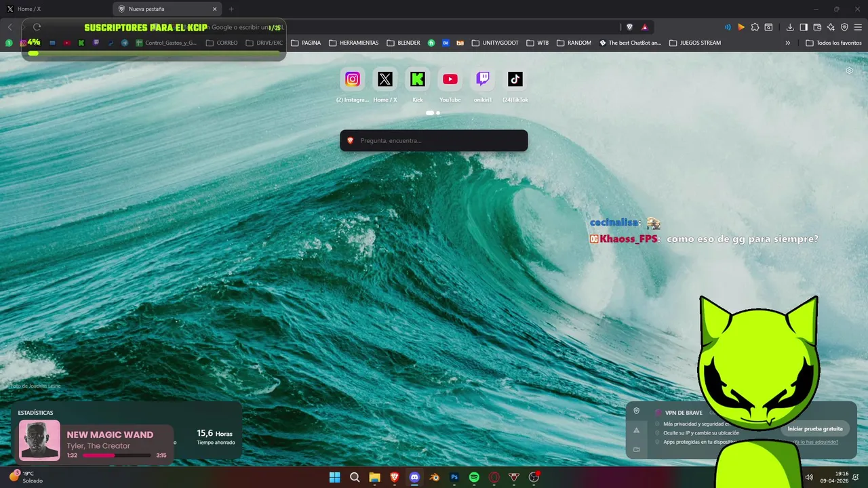The height and width of the screenshot is (488, 868).
Task: Click the tab search toolbar icon
Action: [768, 27]
